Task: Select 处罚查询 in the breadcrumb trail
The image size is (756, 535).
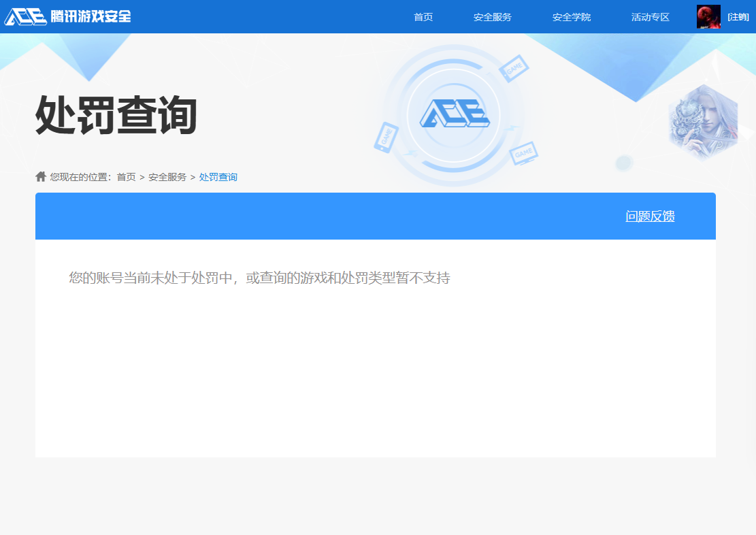Action: point(217,176)
